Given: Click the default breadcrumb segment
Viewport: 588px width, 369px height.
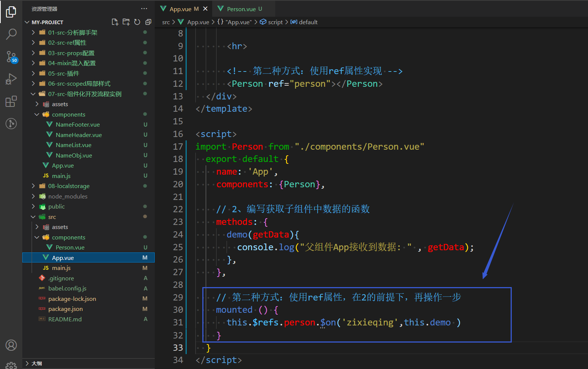Looking at the screenshot, I should (x=304, y=22).
